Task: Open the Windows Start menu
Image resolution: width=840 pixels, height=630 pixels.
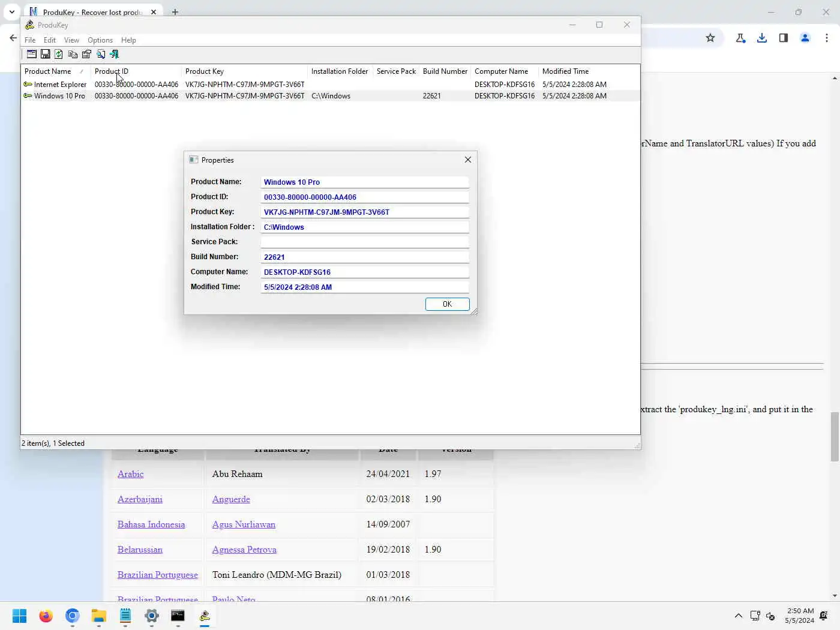Action: 19,616
